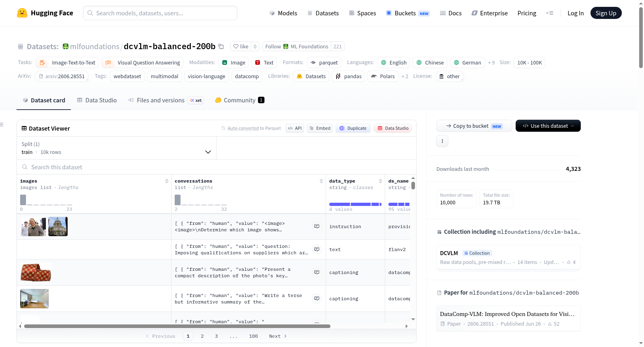Click the Hugging Face logo

click(x=45, y=13)
